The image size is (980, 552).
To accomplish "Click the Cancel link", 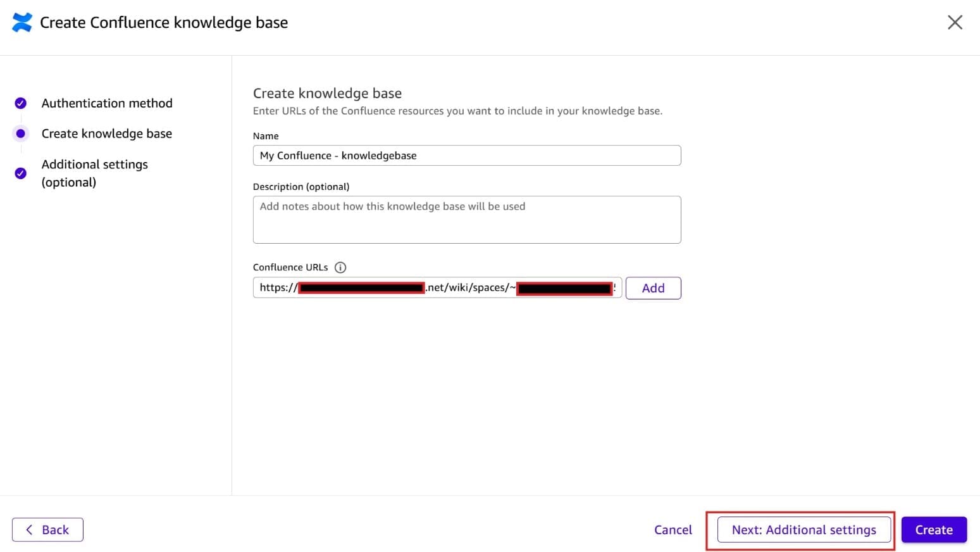I will (x=673, y=530).
